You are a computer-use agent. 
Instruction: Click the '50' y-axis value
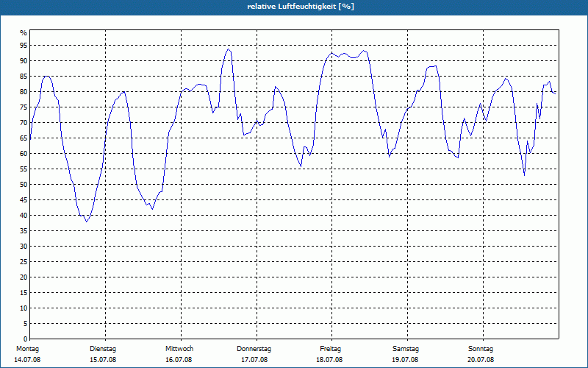click(x=24, y=185)
